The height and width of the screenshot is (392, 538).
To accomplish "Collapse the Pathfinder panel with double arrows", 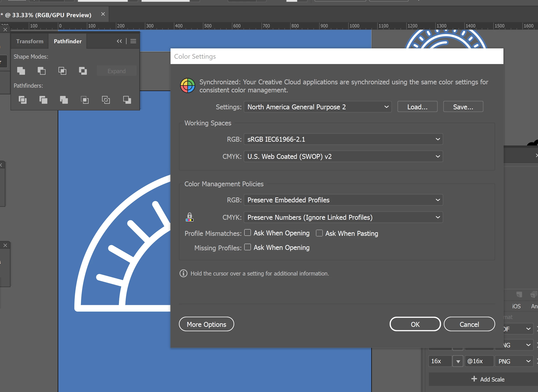I will pos(119,41).
